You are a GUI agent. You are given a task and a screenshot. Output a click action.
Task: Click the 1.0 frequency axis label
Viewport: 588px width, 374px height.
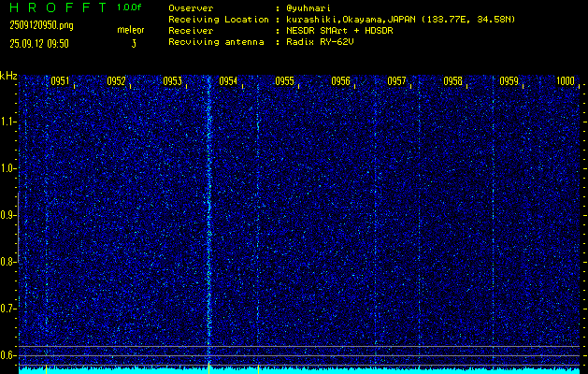pos(7,169)
